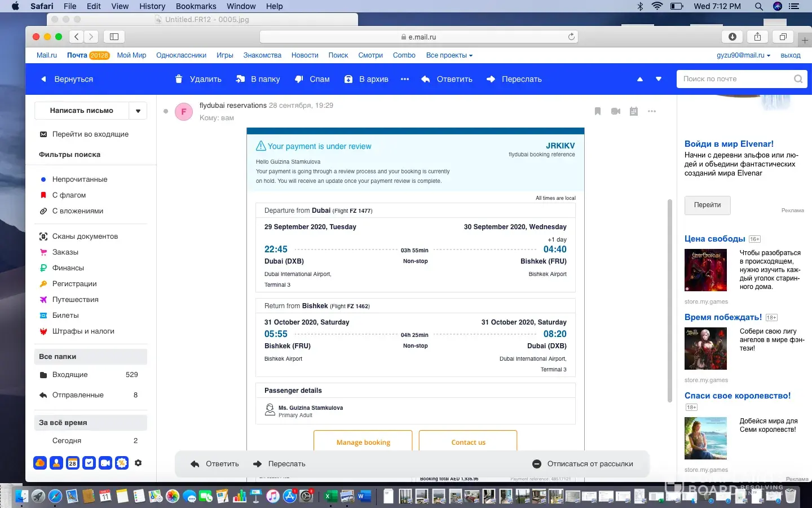Screen dimensions: 812x508
Task: Open the Bookmarks menu in the menu bar
Action: [196, 6]
